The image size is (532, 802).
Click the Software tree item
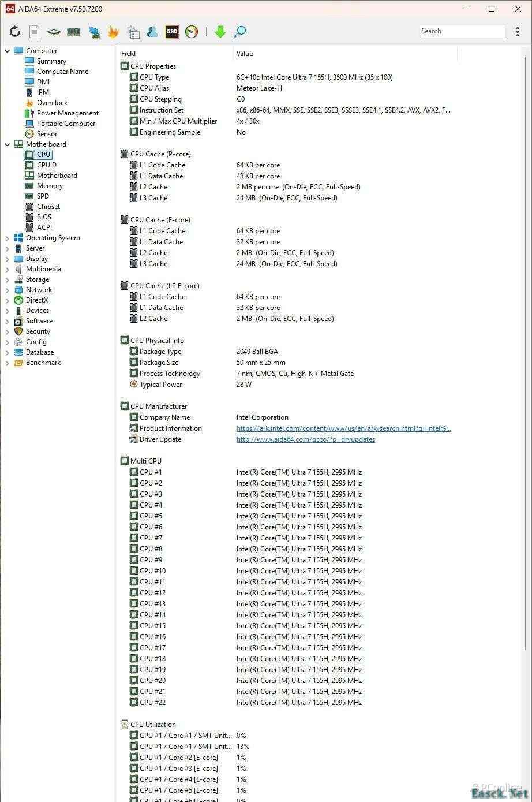(x=39, y=321)
